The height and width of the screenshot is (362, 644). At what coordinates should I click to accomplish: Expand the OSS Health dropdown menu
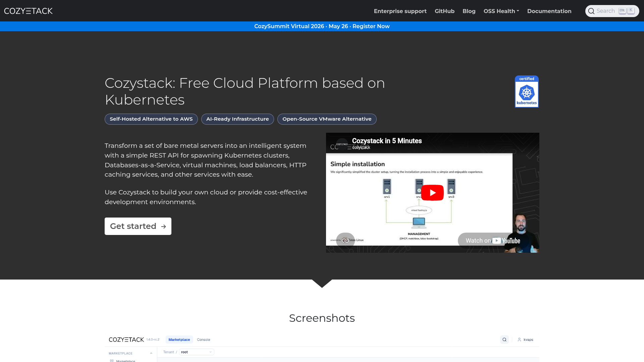tap(501, 11)
